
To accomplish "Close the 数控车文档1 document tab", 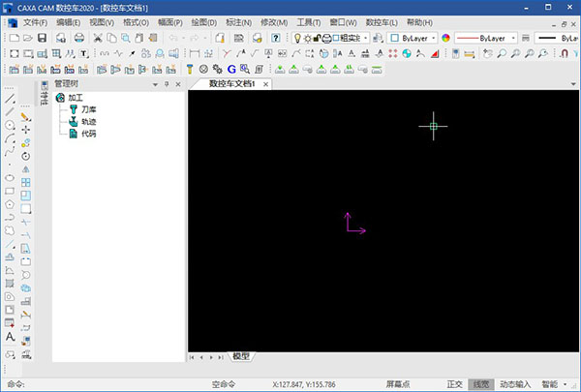I will click(265, 84).
